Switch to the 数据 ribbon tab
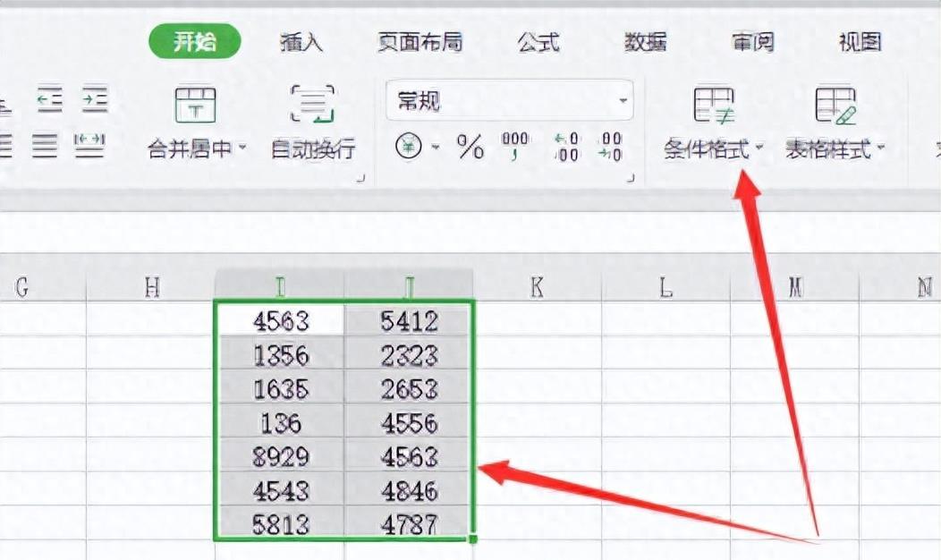 [x=647, y=41]
